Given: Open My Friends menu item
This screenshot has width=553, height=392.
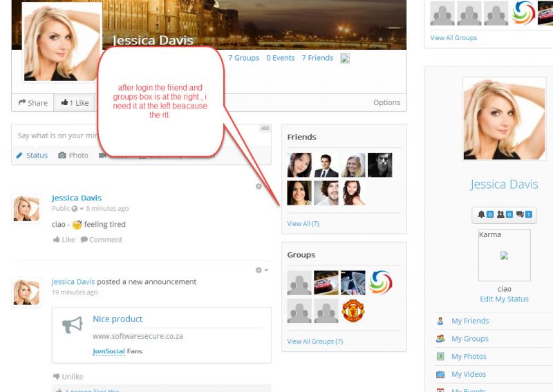Looking at the screenshot, I should click(x=470, y=321).
